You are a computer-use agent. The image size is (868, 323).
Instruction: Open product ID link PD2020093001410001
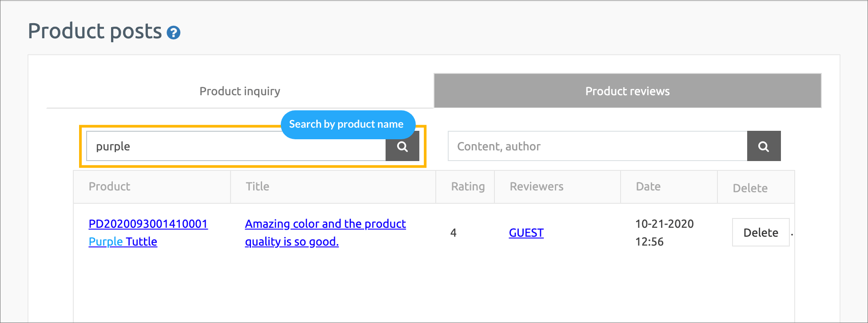[x=148, y=224]
